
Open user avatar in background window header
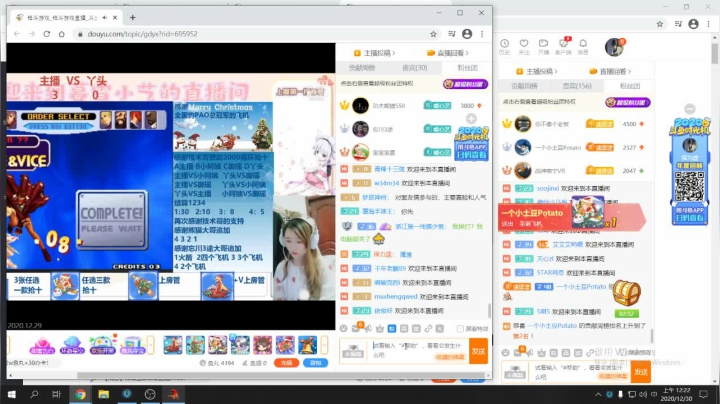(614, 47)
